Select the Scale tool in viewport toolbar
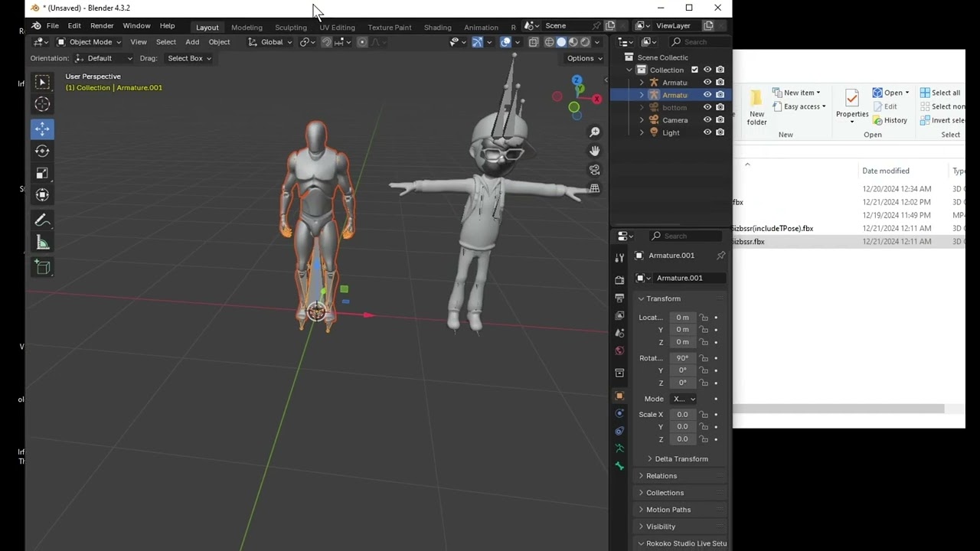The image size is (980, 551). 42,173
